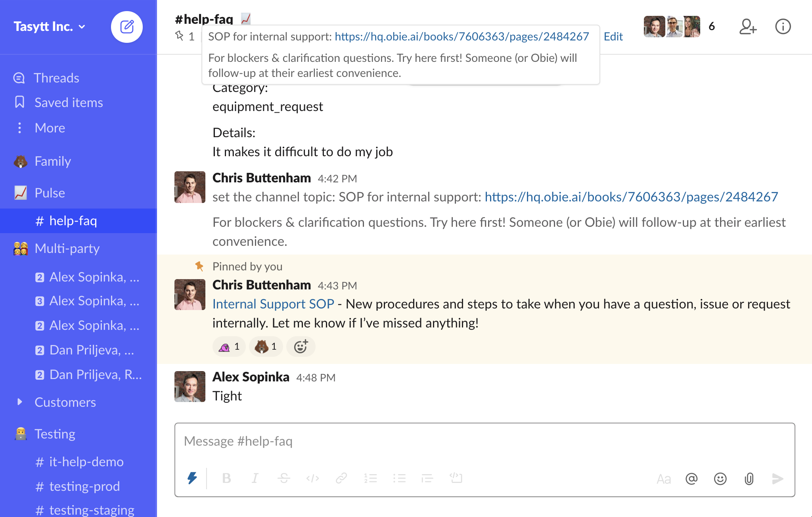812x517 pixels.
Task: Toggle blockquote formatting
Action: [x=427, y=478]
